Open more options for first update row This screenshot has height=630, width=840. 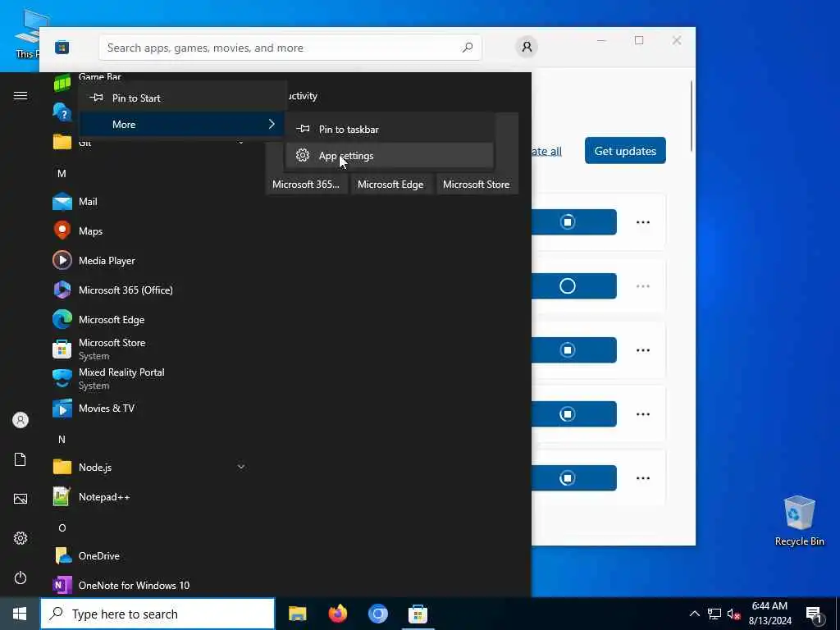(643, 221)
